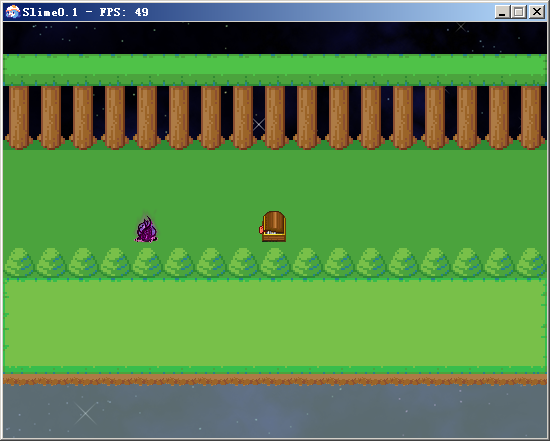Click the brown dirt strip above the water
The height and width of the screenshot is (441, 550).
pos(275,380)
